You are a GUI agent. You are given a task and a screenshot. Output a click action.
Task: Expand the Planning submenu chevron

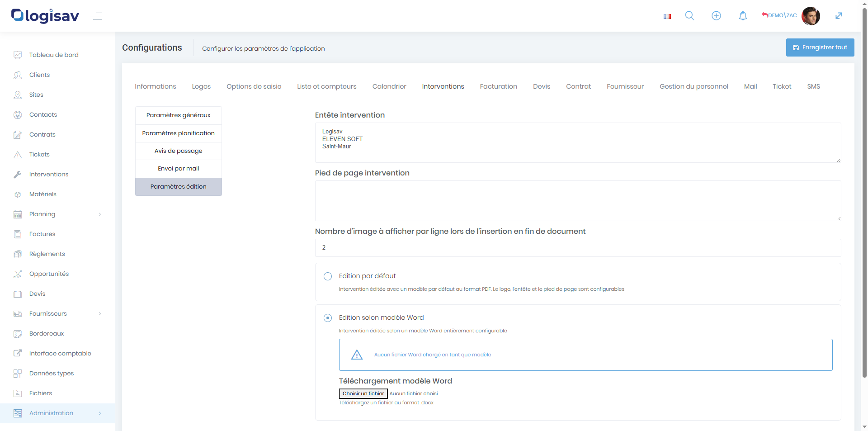coord(100,214)
